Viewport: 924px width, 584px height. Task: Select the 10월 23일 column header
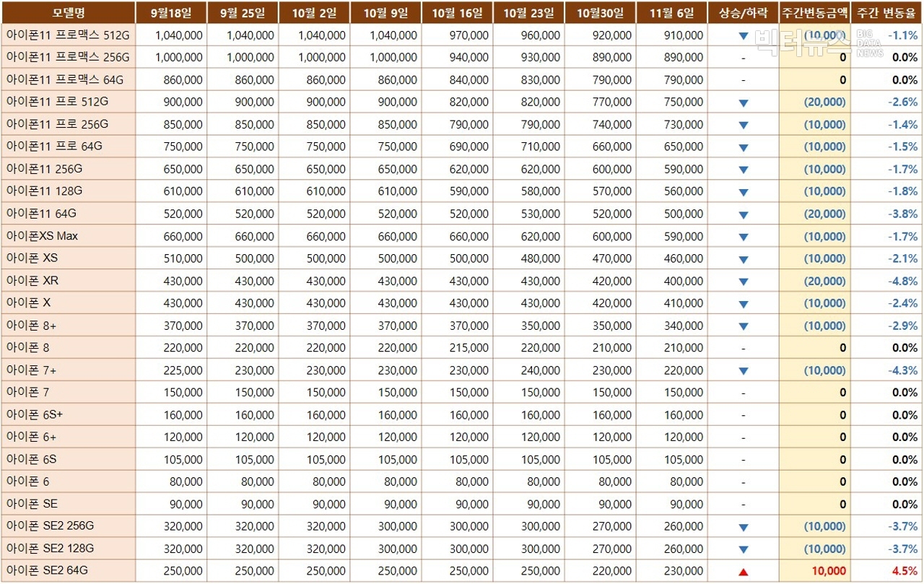pos(529,12)
